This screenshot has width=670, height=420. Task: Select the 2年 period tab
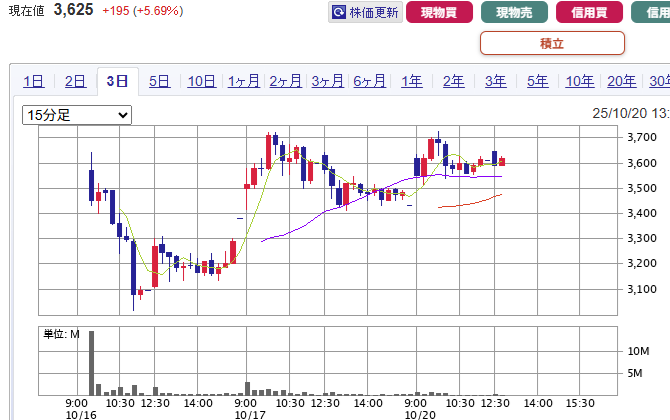coord(453,82)
